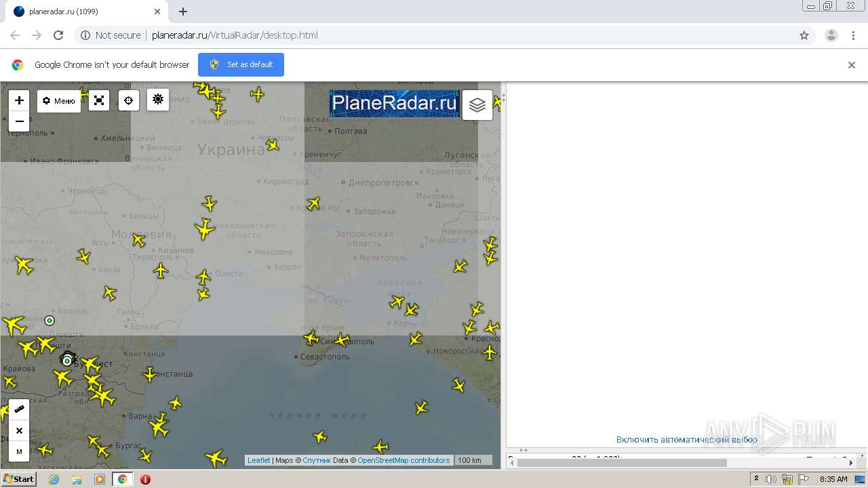Screen dimensions: 868x488
Task: Click Включить автоматический выбор link
Action: [686, 440]
